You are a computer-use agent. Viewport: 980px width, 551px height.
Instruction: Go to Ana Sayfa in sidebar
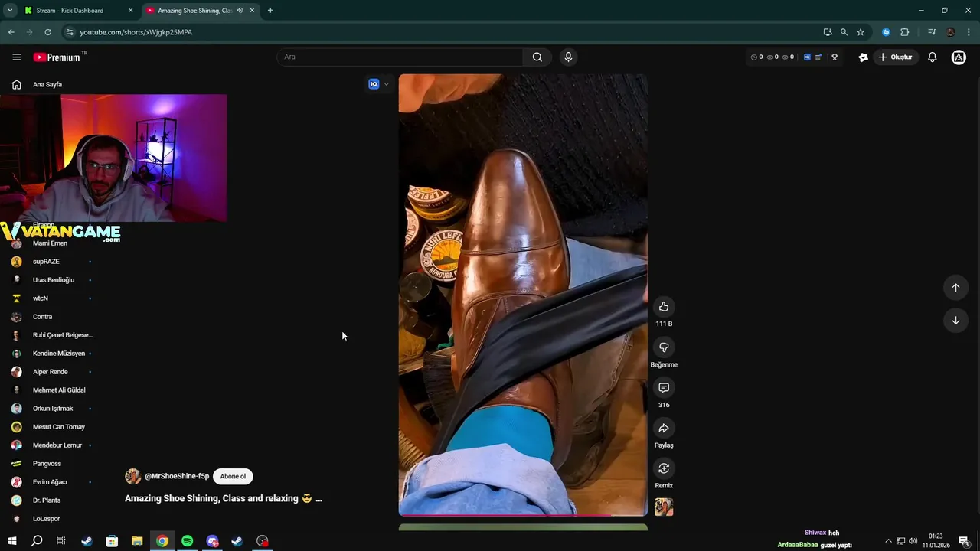tap(47, 84)
